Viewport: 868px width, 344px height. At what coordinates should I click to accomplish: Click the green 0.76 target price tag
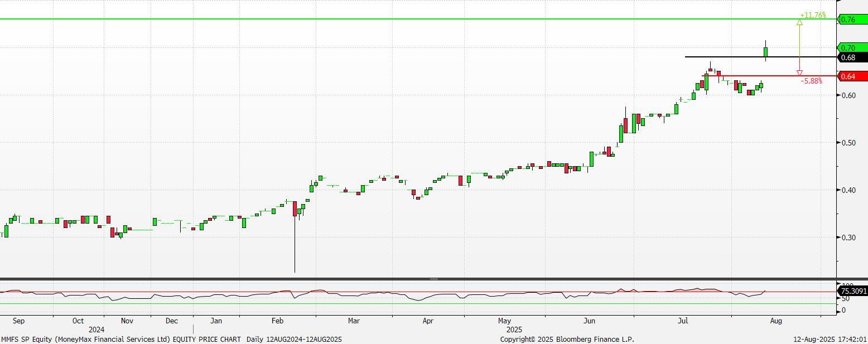pyautogui.click(x=853, y=20)
